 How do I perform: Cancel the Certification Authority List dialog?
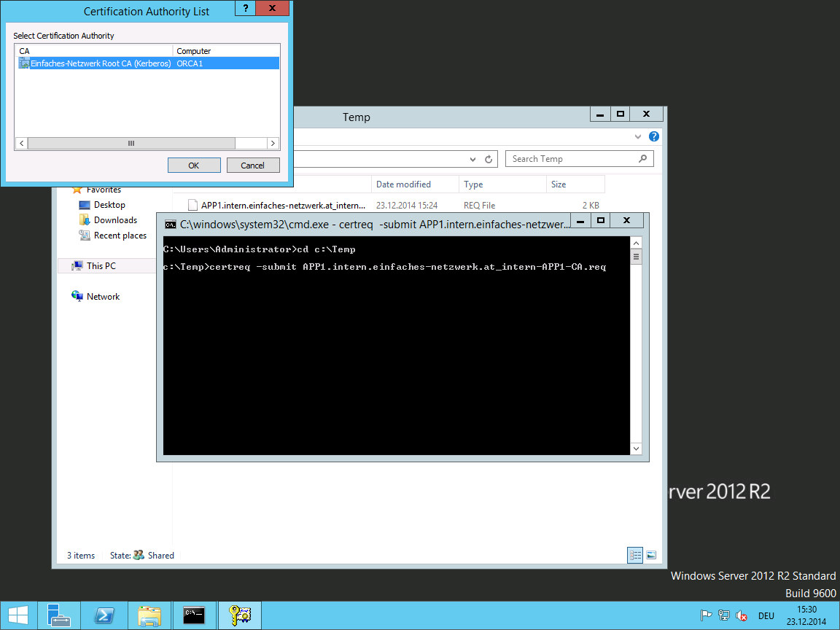[x=253, y=166]
